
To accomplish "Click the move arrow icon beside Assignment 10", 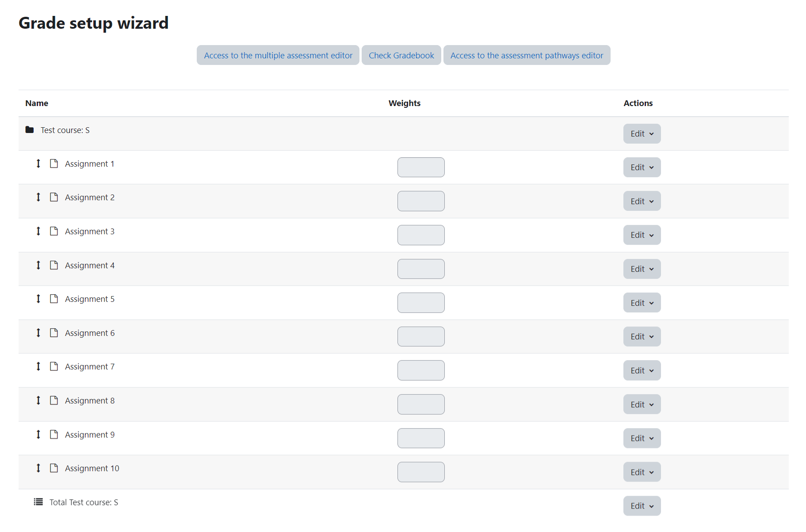I will (x=38, y=468).
